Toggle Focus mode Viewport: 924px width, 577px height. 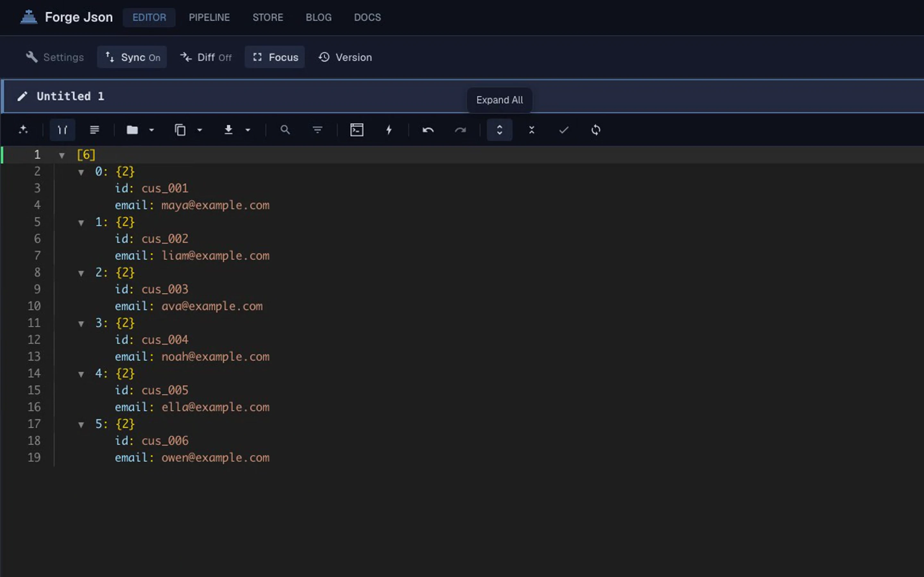click(x=275, y=57)
